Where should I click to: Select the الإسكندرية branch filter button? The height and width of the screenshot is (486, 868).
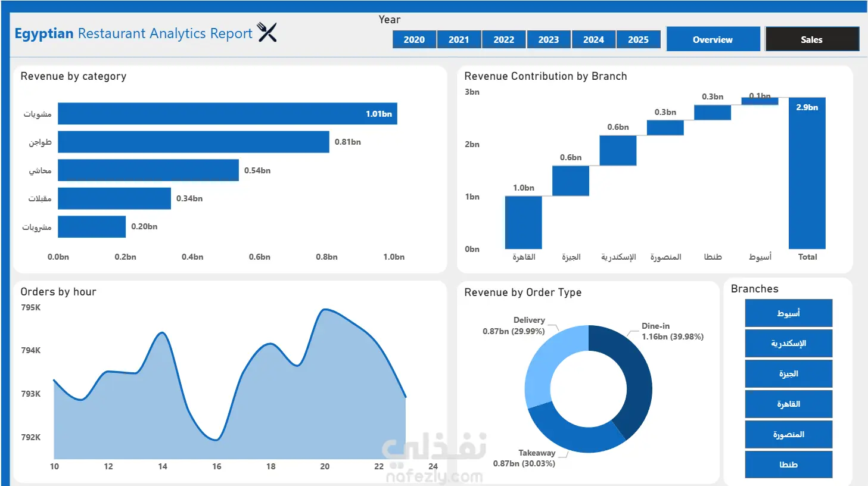[x=788, y=344]
